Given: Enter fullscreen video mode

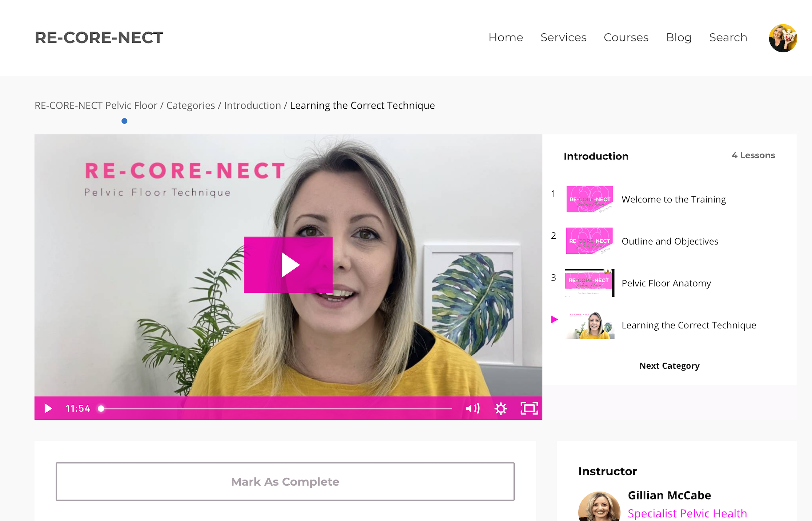Looking at the screenshot, I should pos(529,408).
